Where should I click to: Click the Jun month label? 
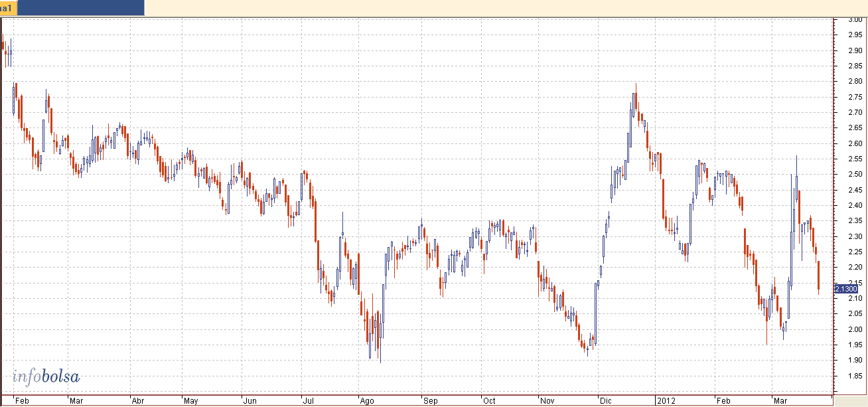click(250, 401)
